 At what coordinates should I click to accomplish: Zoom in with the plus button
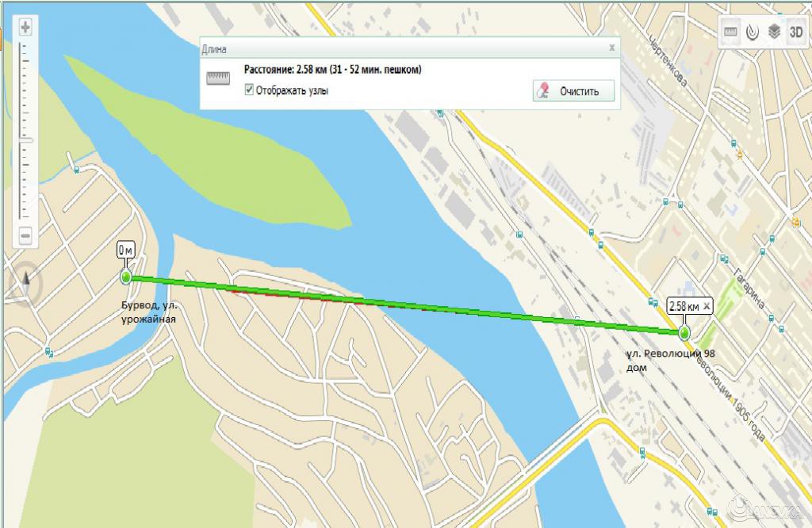point(25,26)
